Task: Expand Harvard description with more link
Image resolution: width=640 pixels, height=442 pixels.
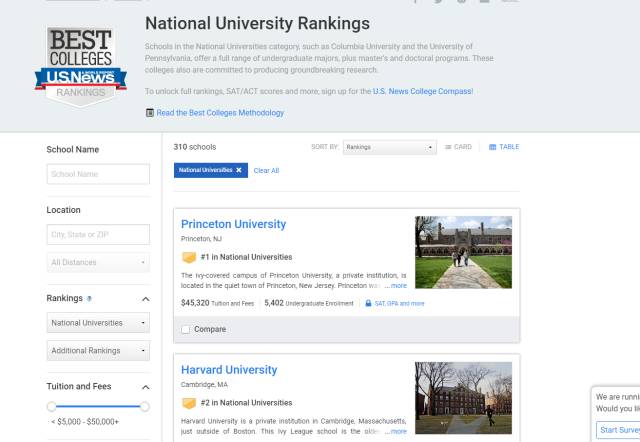Action: tap(399, 431)
